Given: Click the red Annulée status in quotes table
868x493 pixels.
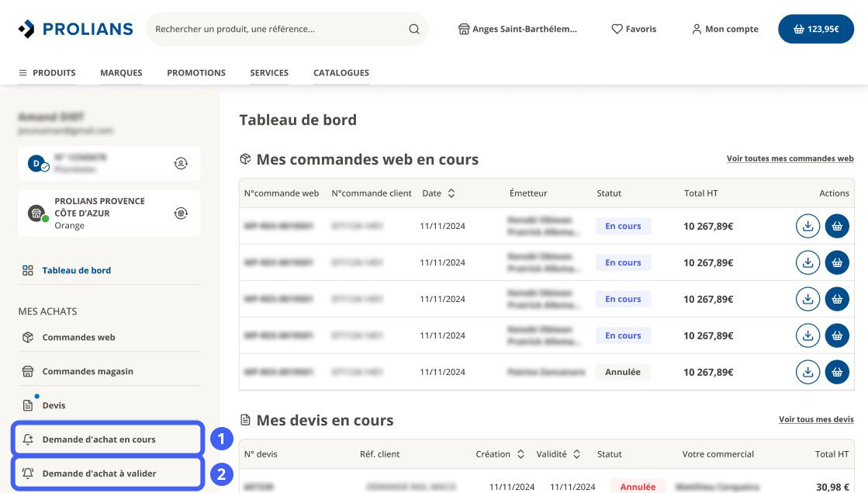Looking at the screenshot, I should [638, 487].
